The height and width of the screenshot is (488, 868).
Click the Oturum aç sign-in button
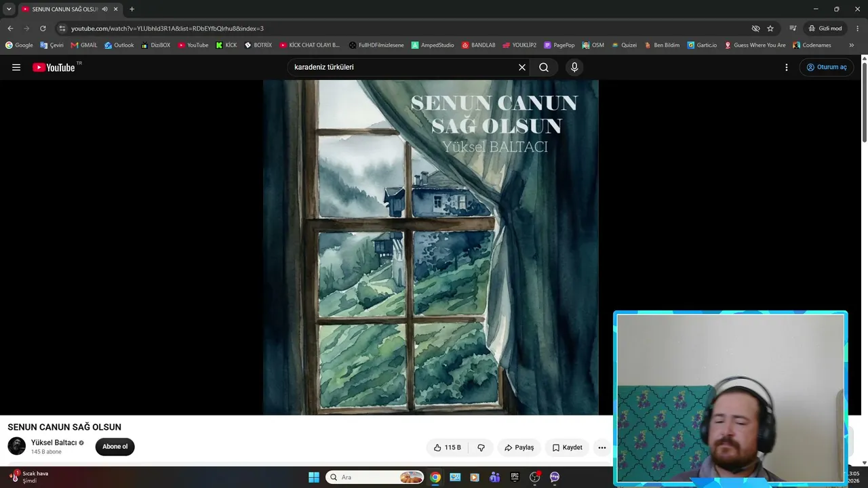(827, 67)
